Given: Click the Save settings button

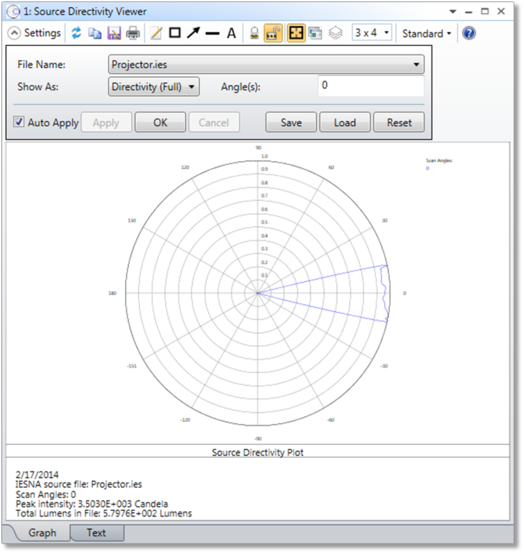Looking at the screenshot, I should pos(291,122).
